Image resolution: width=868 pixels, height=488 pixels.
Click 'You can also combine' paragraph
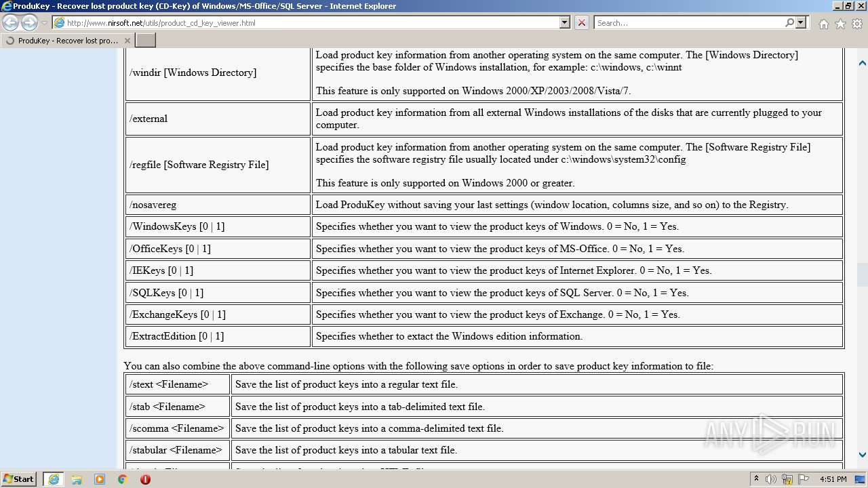(x=418, y=366)
